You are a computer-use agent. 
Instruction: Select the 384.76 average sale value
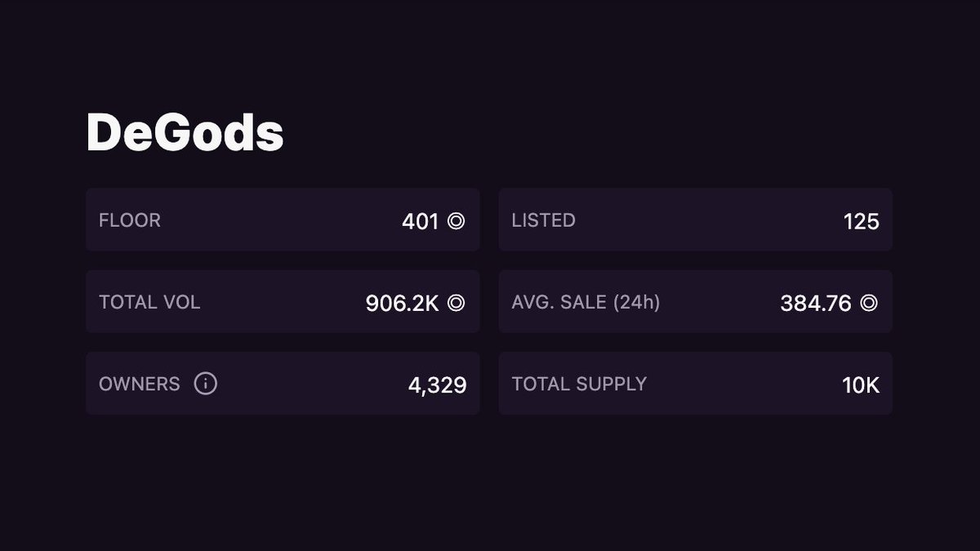tap(815, 303)
